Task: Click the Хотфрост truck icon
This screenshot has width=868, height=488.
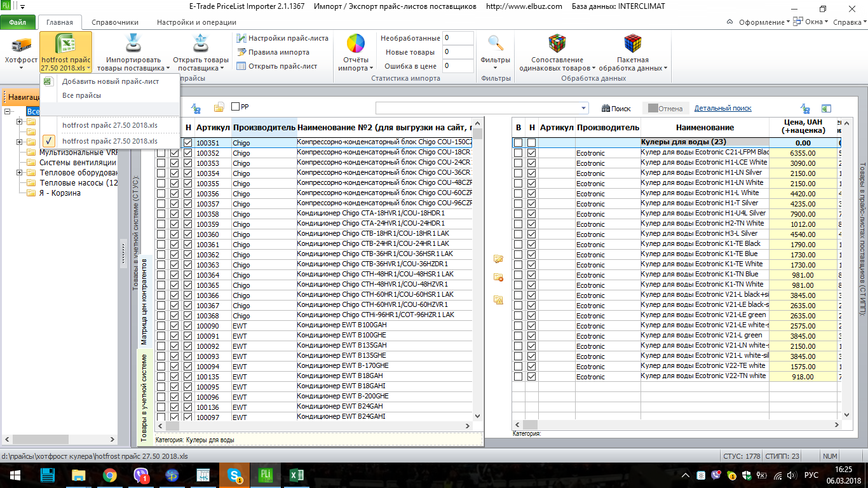Action: point(21,44)
